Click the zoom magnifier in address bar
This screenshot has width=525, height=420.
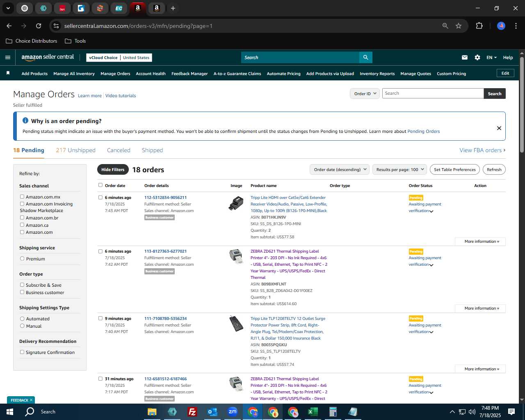tap(445, 26)
